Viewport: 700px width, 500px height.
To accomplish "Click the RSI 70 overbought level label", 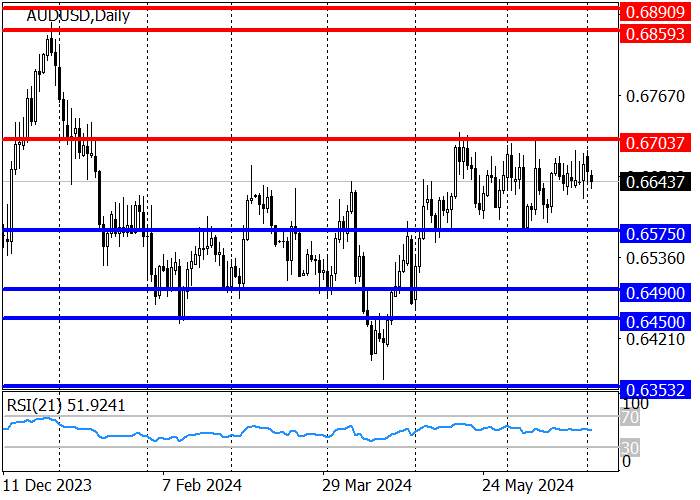I will pos(631,418).
